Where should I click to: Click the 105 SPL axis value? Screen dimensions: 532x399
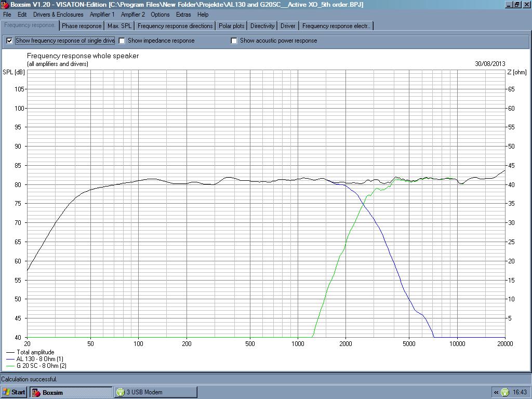pyautogui.click(x=19, y=89)
